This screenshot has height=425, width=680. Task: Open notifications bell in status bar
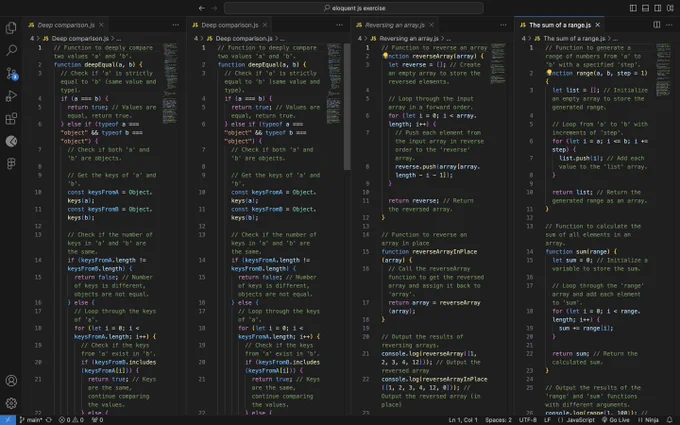click(x=669, y=420)
